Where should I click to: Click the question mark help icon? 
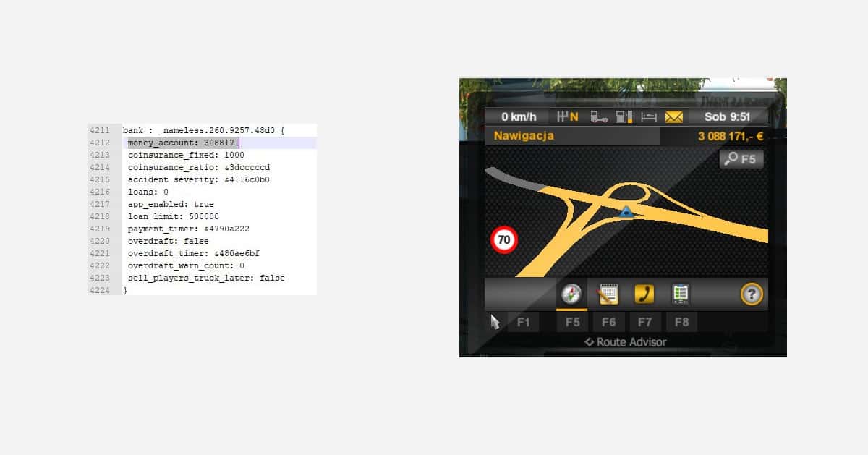752,294
